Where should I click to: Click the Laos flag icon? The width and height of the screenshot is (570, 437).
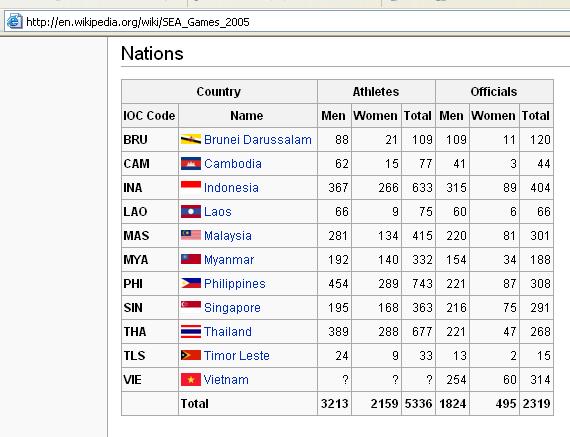click(191, 211)
